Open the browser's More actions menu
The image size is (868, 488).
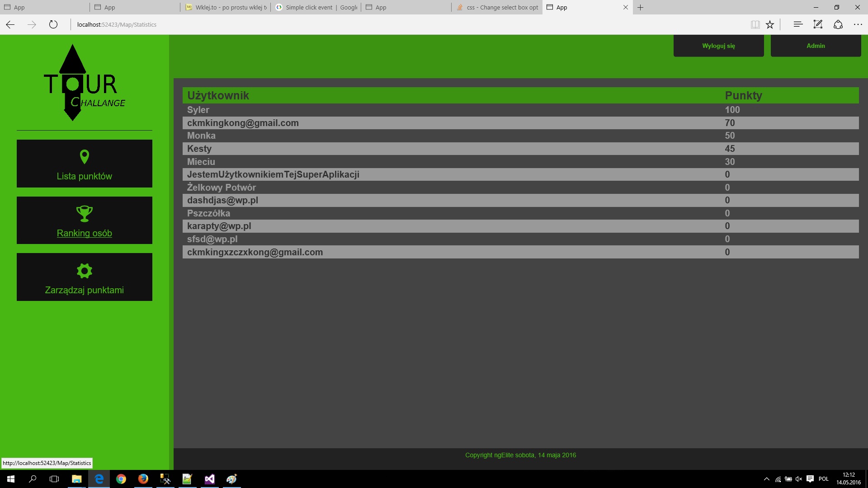(x=858, y=24)
